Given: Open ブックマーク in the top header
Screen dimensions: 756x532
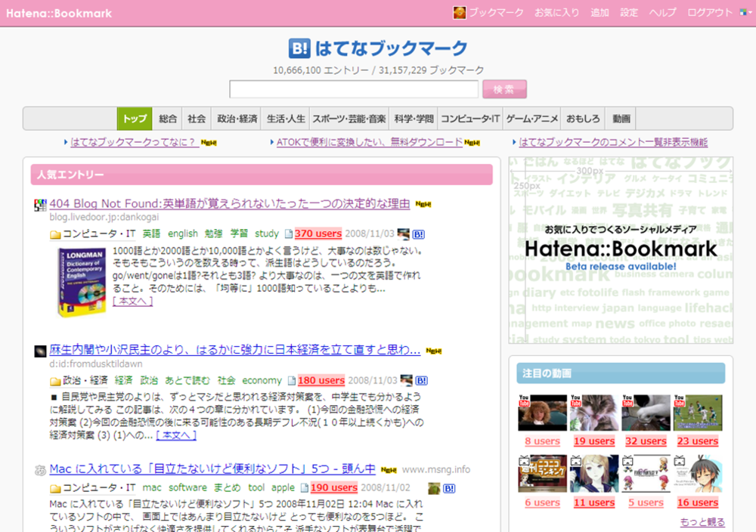Looking at the screenshot, I should click(x=496, y=13).
